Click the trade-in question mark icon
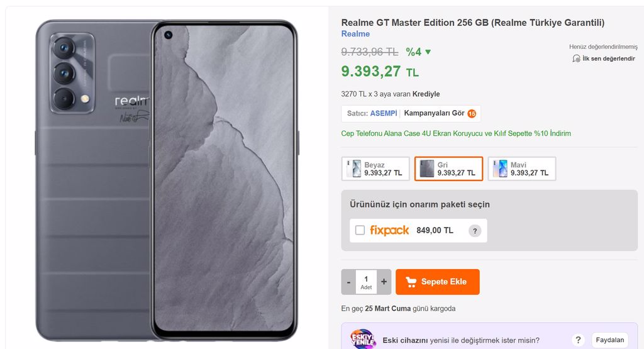 578,340
